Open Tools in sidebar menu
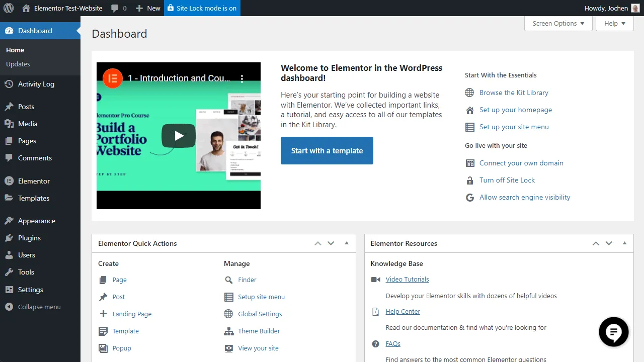Image resolution: width=644 pixels, height=362 pixels. (40, 272)
